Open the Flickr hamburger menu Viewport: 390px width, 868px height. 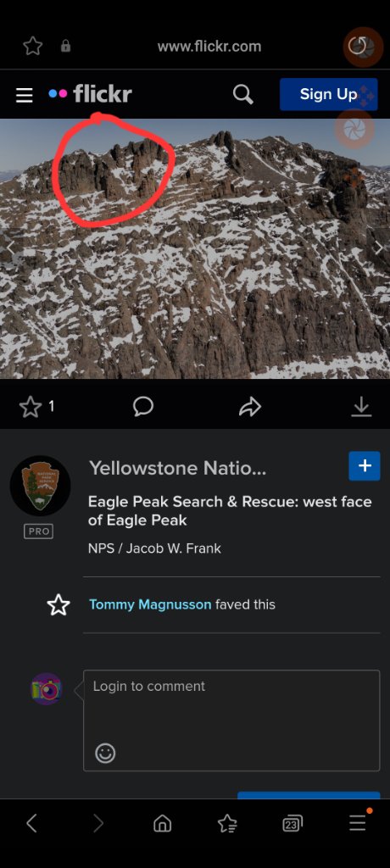(24, 95)
